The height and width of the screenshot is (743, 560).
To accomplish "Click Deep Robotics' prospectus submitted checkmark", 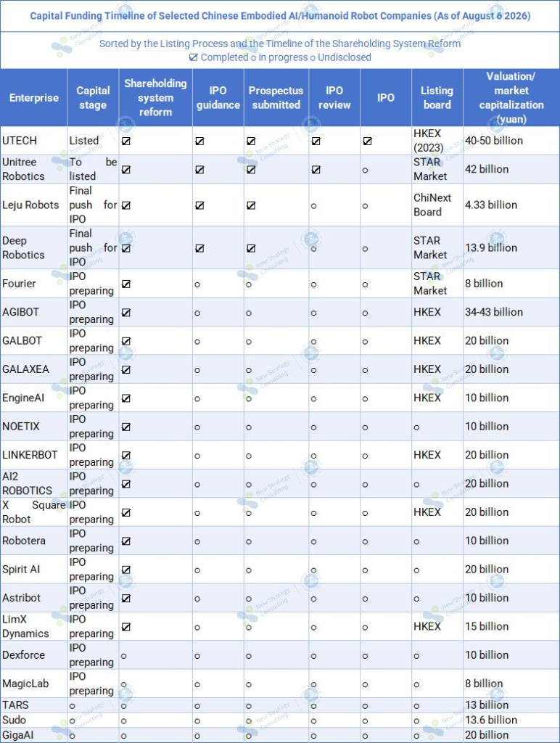I will point(251,248).
